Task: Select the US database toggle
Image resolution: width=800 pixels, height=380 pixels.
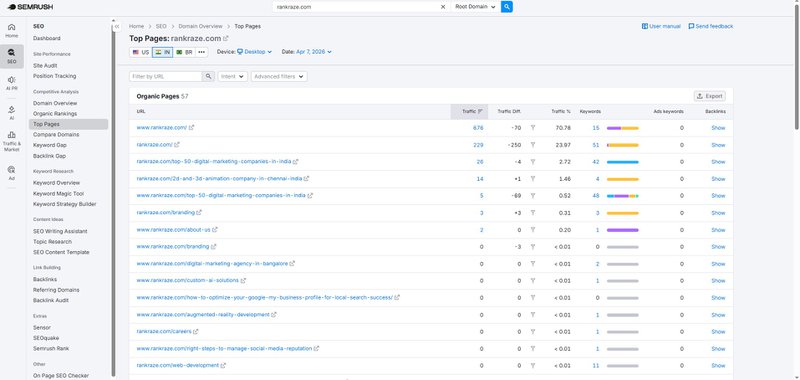Action: tap(141, 52)
